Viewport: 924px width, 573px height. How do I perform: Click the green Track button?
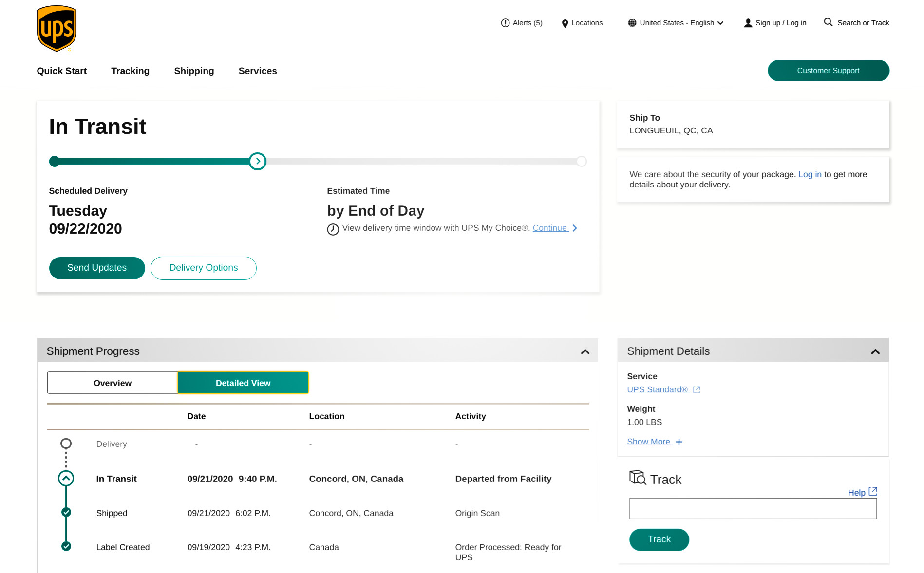point(659,539)
